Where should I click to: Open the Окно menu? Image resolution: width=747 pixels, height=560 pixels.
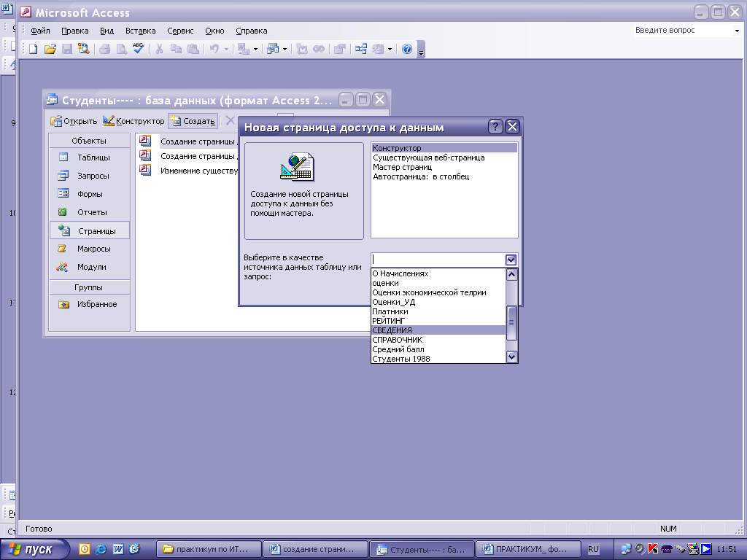coord(214,31)
